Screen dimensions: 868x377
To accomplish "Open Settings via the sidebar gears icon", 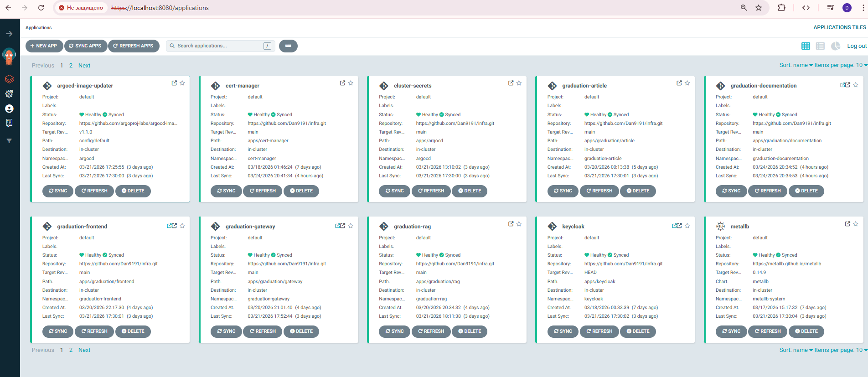I will 9,93.
